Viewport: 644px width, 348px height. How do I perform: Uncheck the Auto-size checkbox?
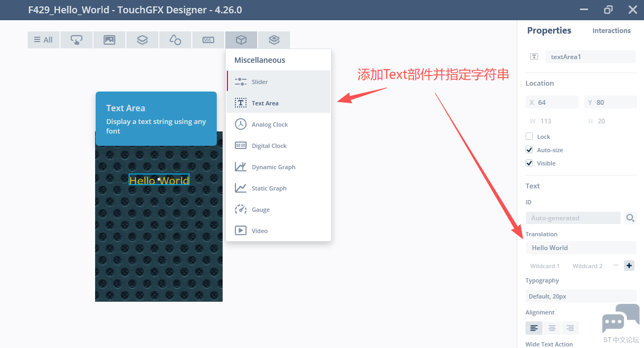pos(529,150)
